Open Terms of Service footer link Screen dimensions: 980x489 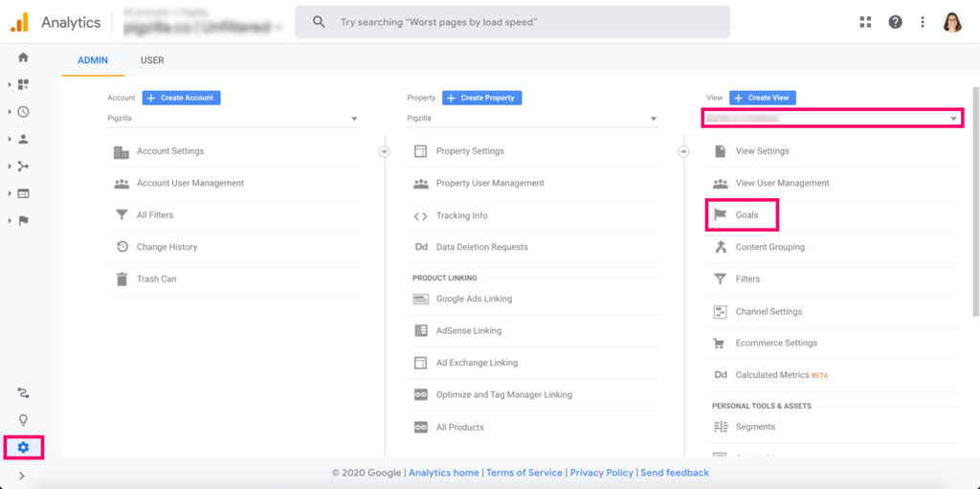tap(525, 473)
